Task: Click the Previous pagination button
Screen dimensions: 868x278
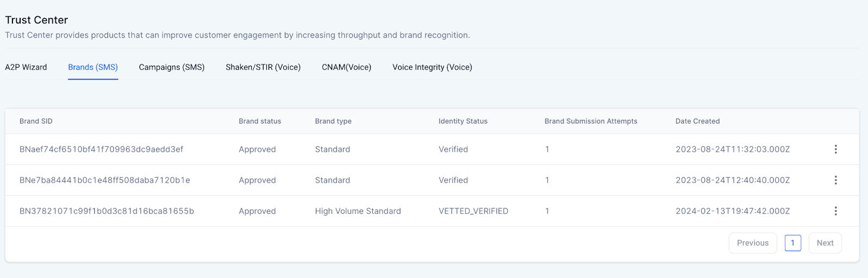Action: tap(753, 243)
